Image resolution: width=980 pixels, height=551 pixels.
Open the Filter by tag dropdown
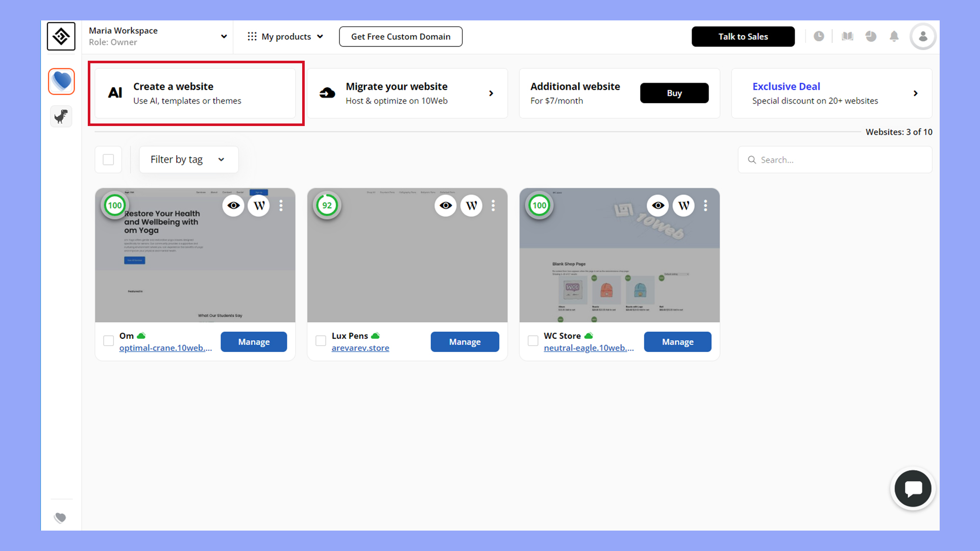pos(188,159)
